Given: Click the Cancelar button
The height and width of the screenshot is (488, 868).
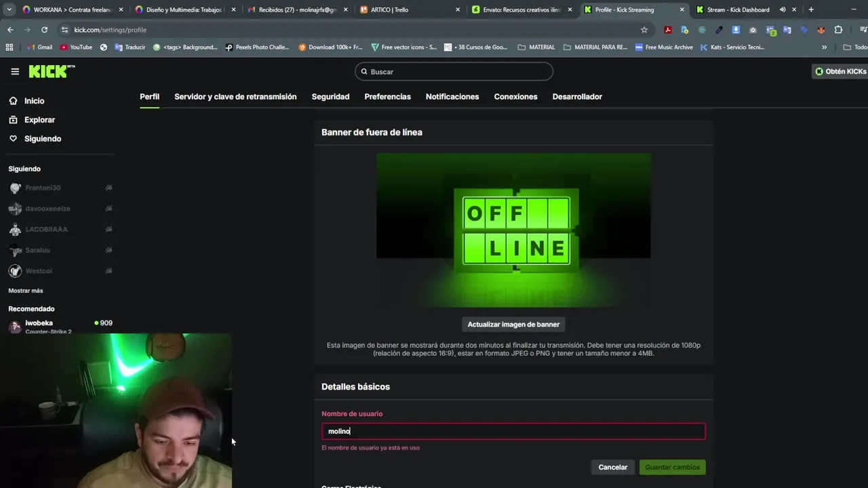Looking at the screenshot, I should point(613,467).
